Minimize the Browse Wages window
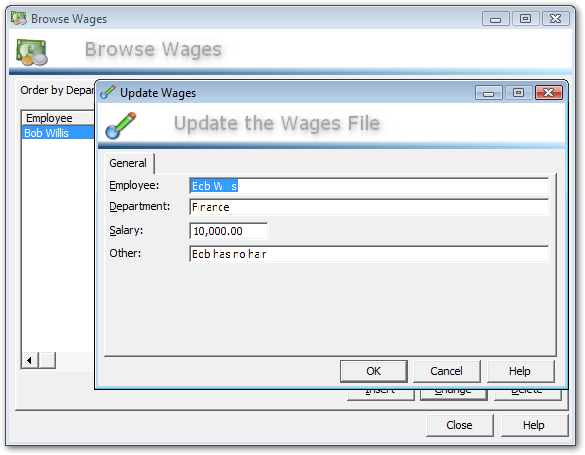Viewport: 585px width, 455px height. pos(495,18)
